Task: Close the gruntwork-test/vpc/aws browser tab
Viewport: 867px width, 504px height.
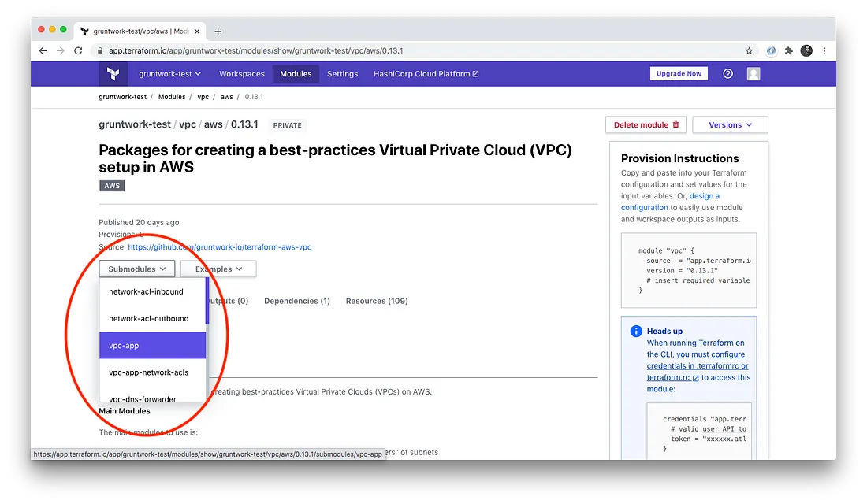Action: pyautogui.click(x=197, y=31)
